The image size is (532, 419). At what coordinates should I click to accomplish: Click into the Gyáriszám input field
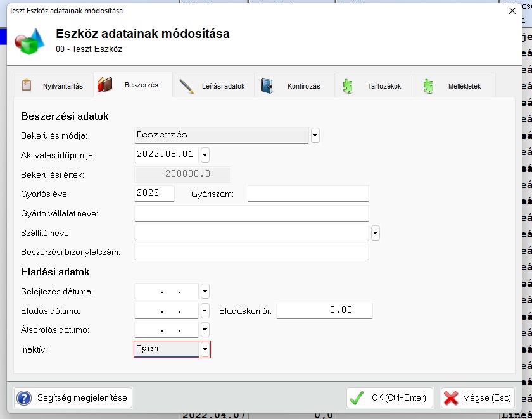308,194
